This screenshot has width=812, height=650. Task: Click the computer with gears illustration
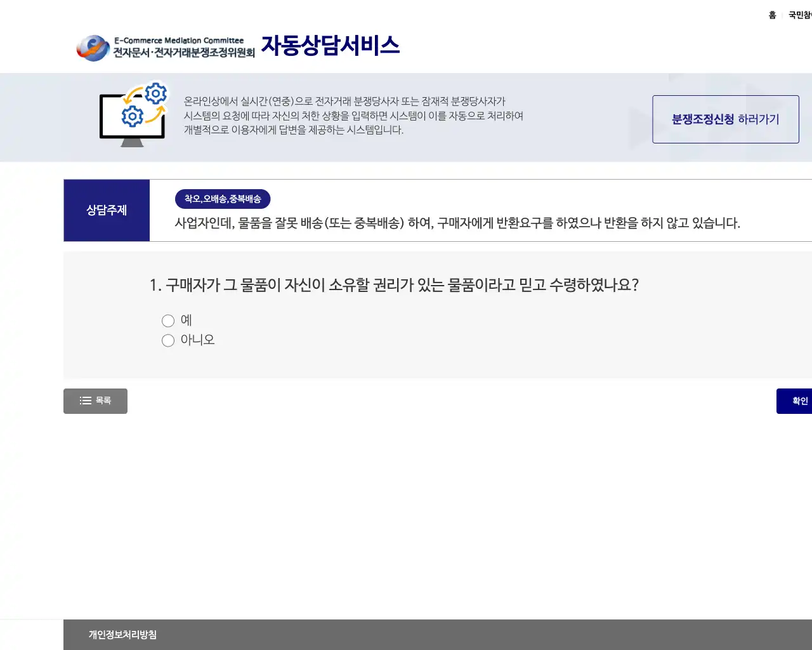pos(134,114)
